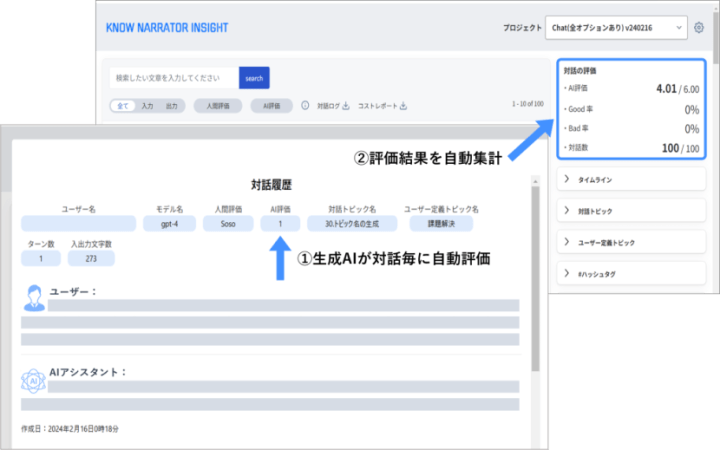Click the search text input field
720x450 pixels.
tap(173, 78)
